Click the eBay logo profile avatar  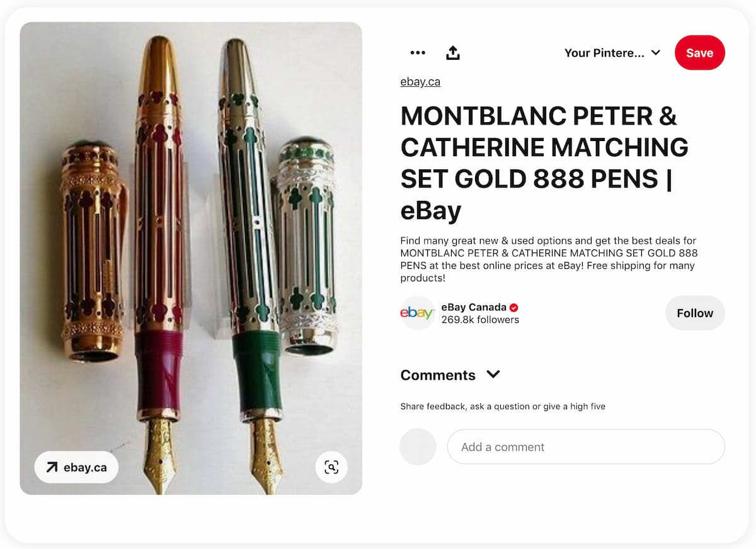pyautogui.click(x=417, y=313)
